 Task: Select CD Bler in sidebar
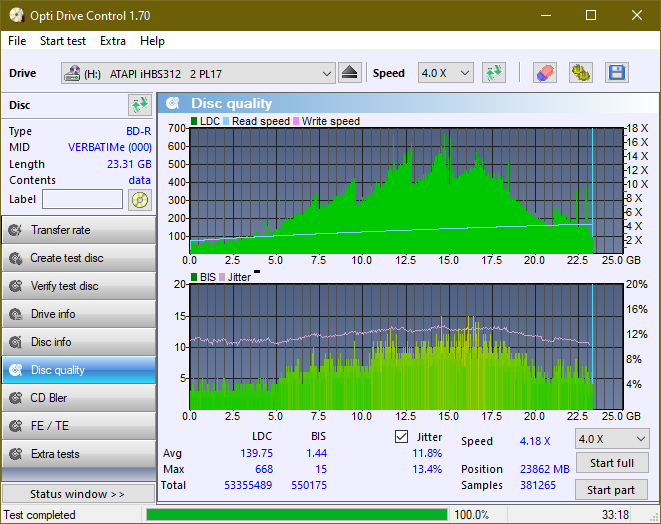(78, 398)
